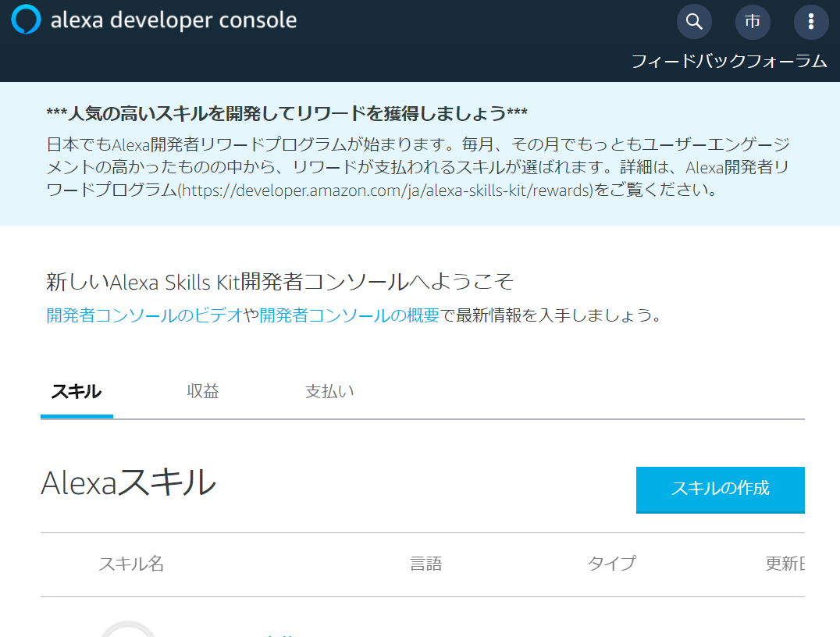Image resolution: width=840 pixels, height=637 pixels.
Task: Sort skills by the スキル名 column
Action: click(131, 564)
